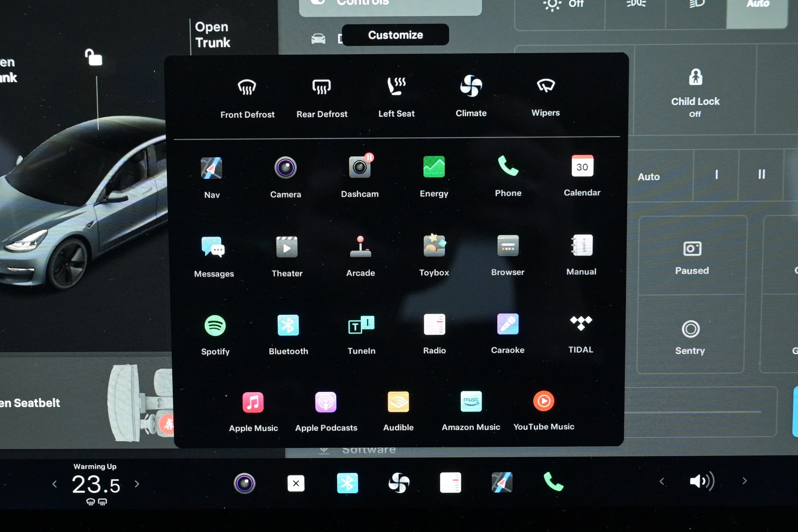
Task: Tap the unlock padlock icon
Action: coord(93,57)
